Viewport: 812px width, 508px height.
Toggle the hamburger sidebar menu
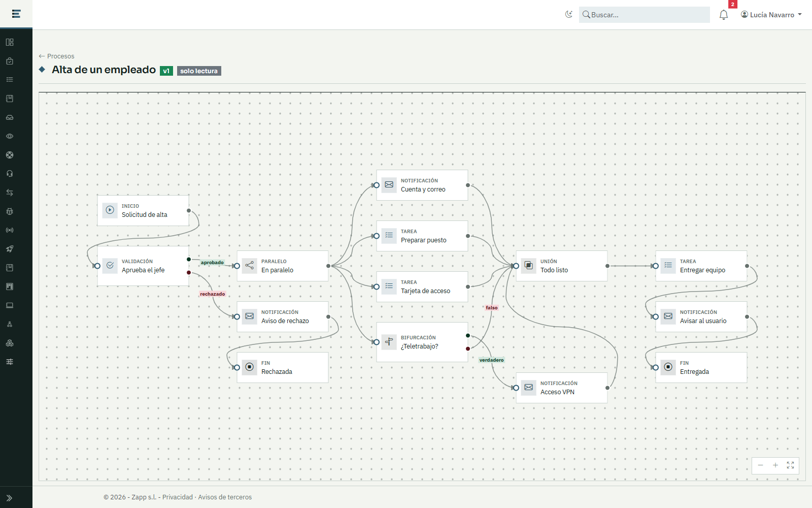point(16,14)
